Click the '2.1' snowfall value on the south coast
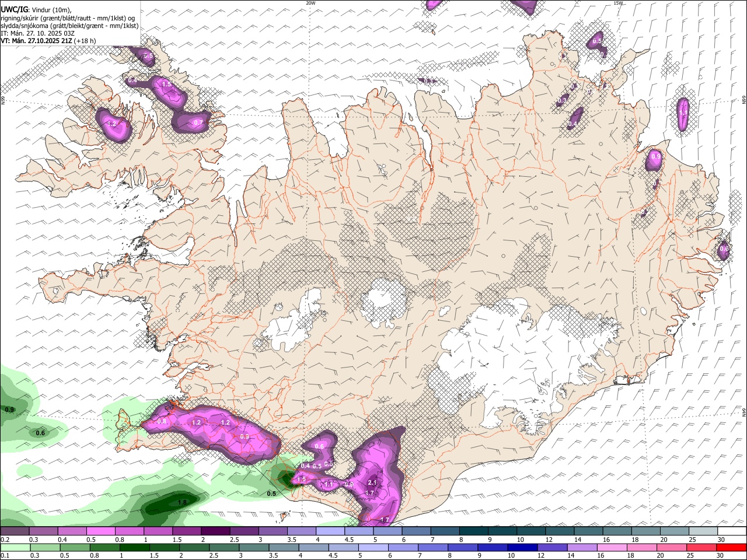 click(x=372, y=482)
